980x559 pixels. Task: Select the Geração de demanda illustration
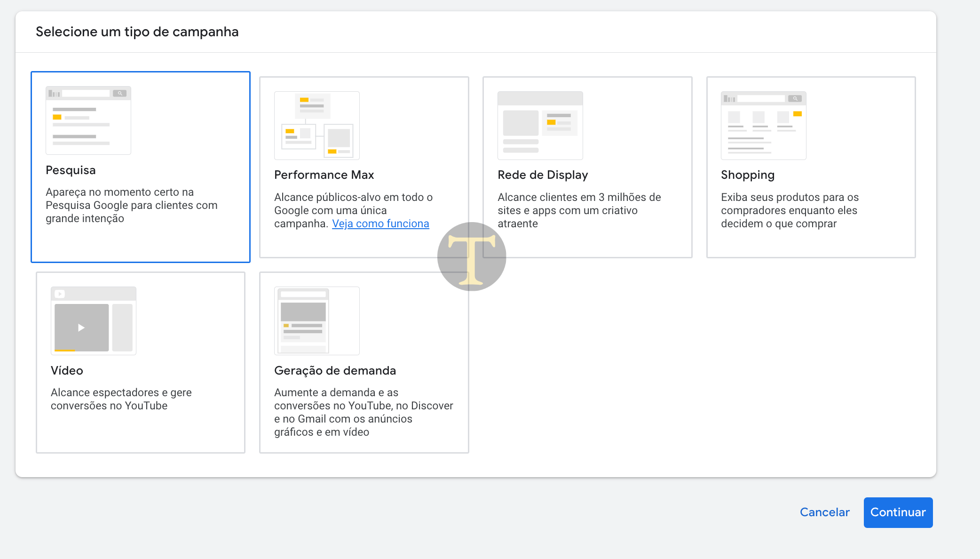pyautogui.click(x=317, y=321)
